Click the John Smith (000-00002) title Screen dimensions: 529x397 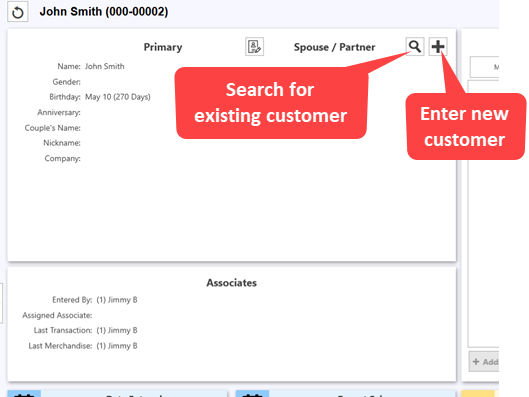pos(104,12)
